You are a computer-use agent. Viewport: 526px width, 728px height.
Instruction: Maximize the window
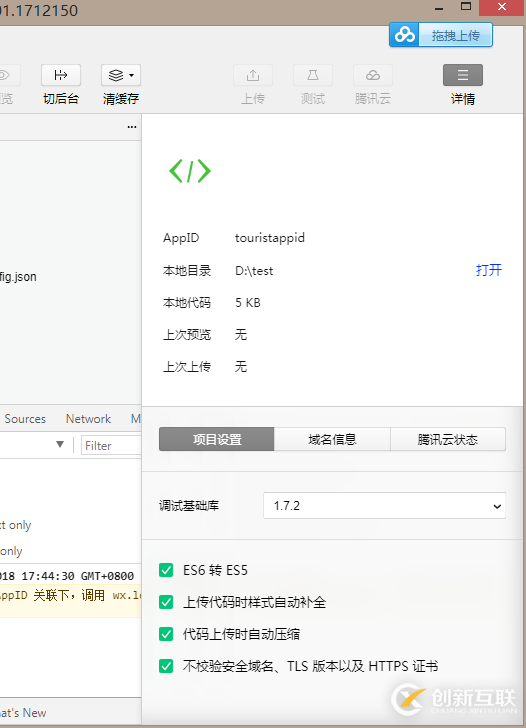click(466, 7)
